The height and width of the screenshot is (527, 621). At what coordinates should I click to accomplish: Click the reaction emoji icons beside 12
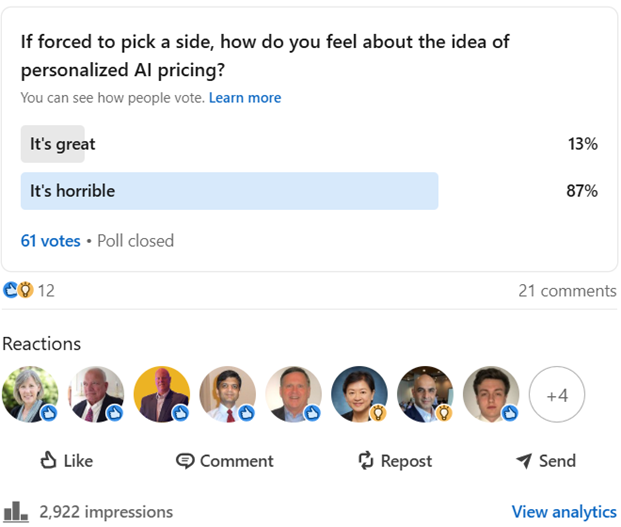(x=18, y=291)
